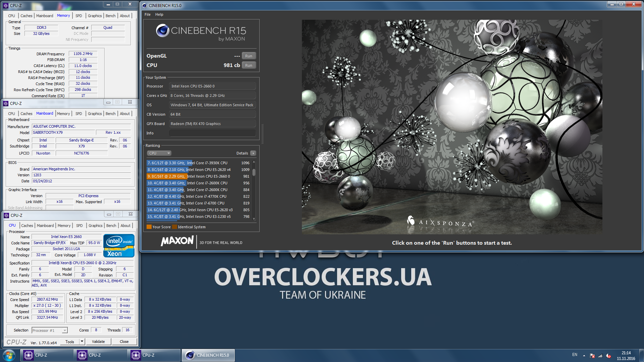Open Caches tab in the CPU-Z Memory window
This screenshot has height=362, width=644.
coord(26,16)
